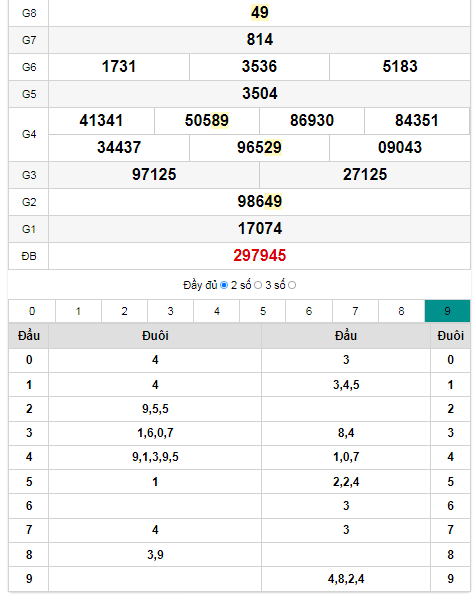Image resolution: width=474 pixels, height=596 pixels.
Task: Switch to digit tab 4
Action: (x=217, y=311)
